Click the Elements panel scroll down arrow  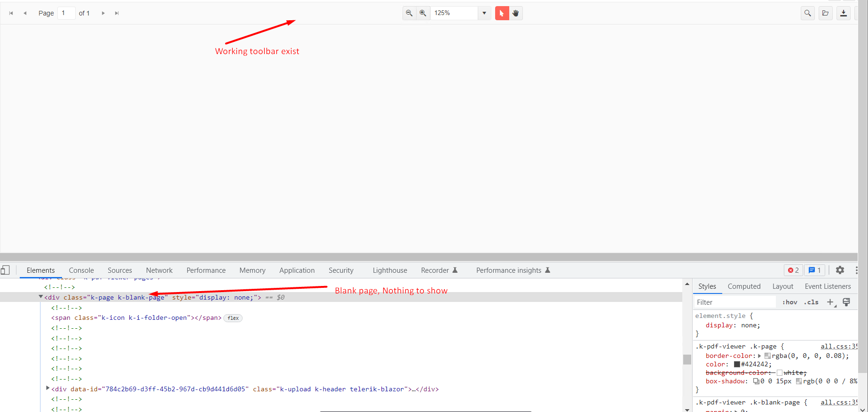point(687,409)
